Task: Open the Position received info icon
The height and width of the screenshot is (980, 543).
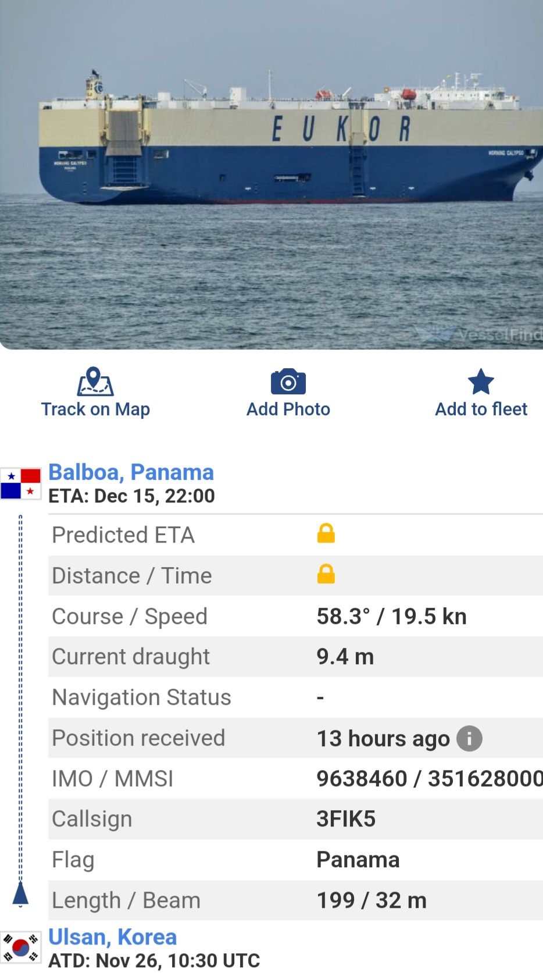Action: tap(469, 739)
